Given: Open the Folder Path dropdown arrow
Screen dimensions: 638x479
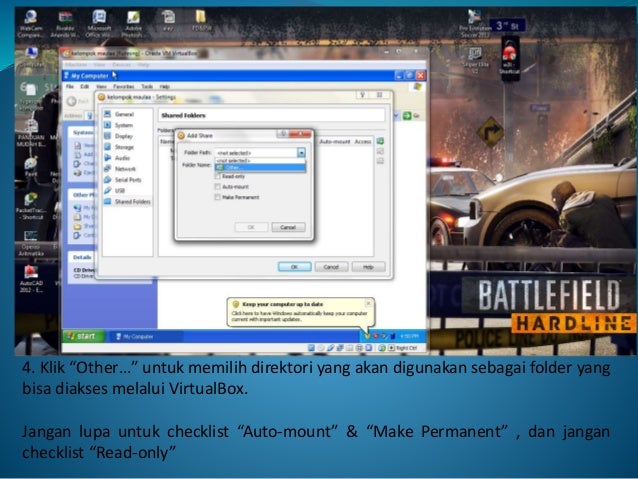Looking at the screenshot, I should coord(301,153).
